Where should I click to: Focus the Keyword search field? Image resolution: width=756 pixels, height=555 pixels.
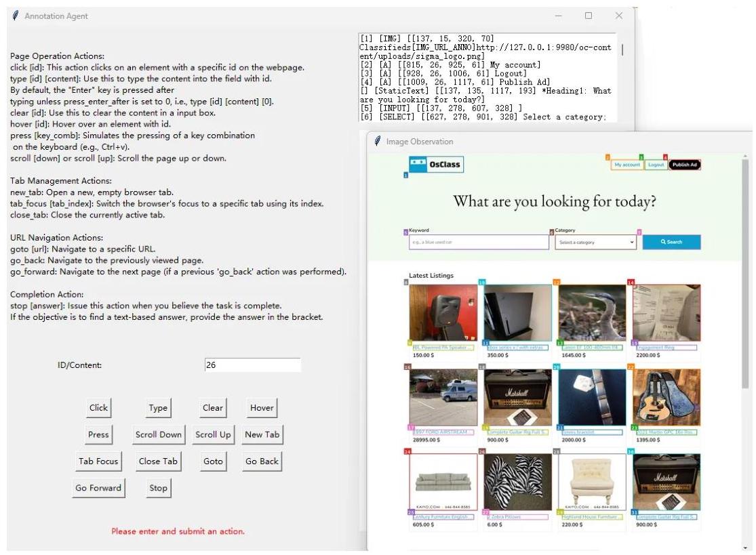click(x=478, y=242)
